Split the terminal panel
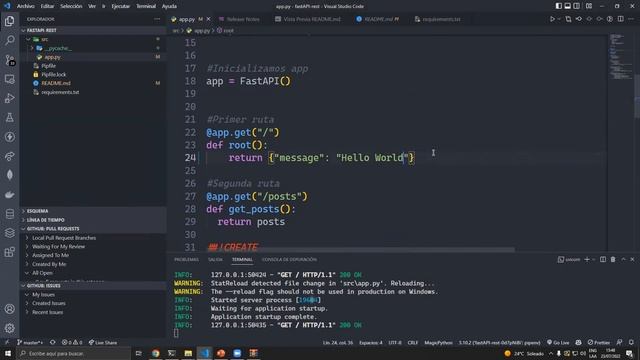This screenshot has width=640, height=360. 603,259
